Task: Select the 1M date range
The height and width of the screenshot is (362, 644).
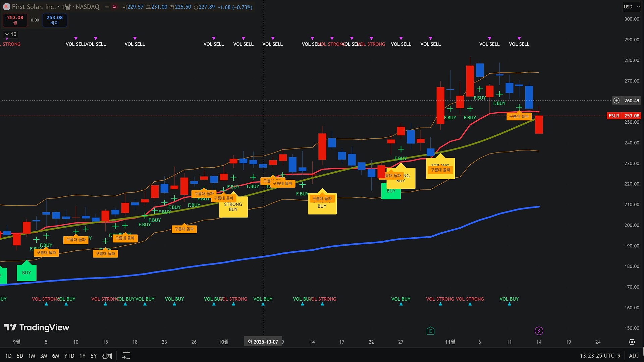Action: [x=32, y=356]
